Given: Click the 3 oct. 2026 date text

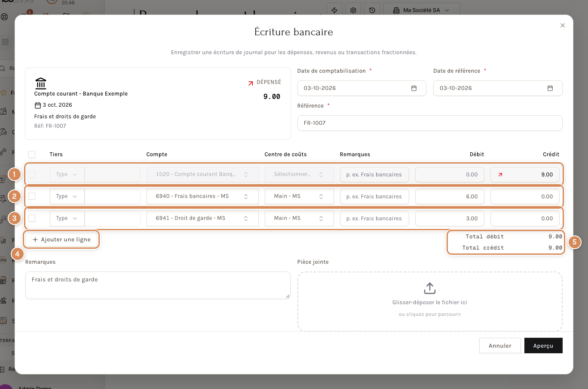Looking at the screenshot, I should click(x=57, y=105).
